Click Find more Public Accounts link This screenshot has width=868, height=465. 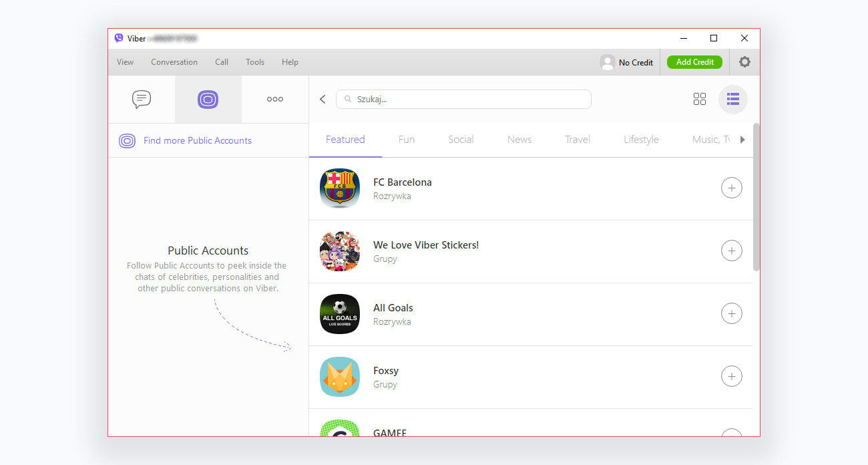pyautogui.click(x=197, y=140)
